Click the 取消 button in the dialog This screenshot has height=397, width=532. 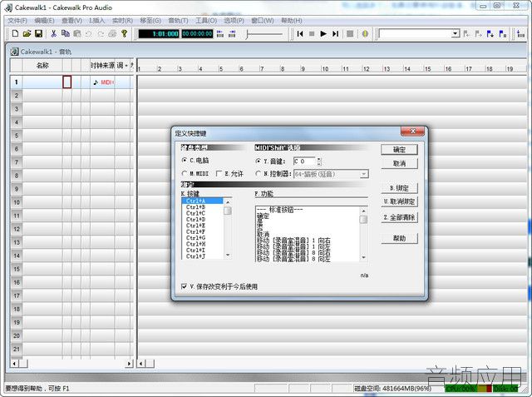[x=399, y=163]
